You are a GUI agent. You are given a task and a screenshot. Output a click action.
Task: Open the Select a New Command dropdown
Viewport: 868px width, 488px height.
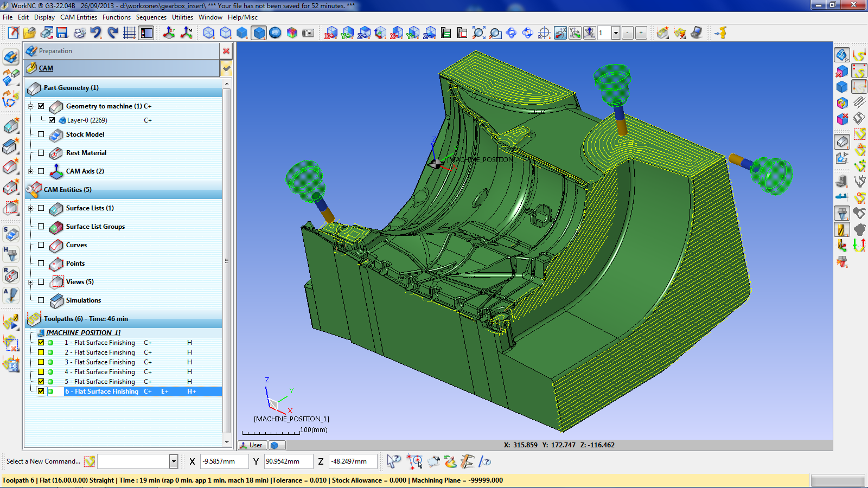coord(174,461)
